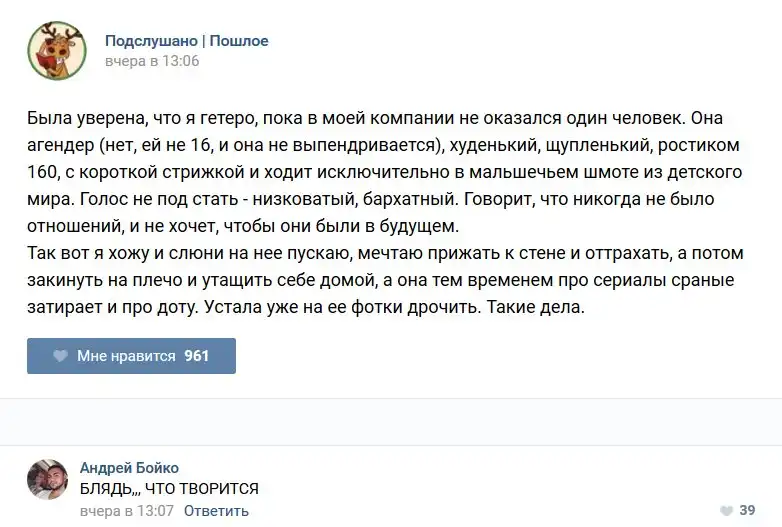Open comment timestamp "вчера в 13:07"

pyautogui.click(x=127, y=510)
